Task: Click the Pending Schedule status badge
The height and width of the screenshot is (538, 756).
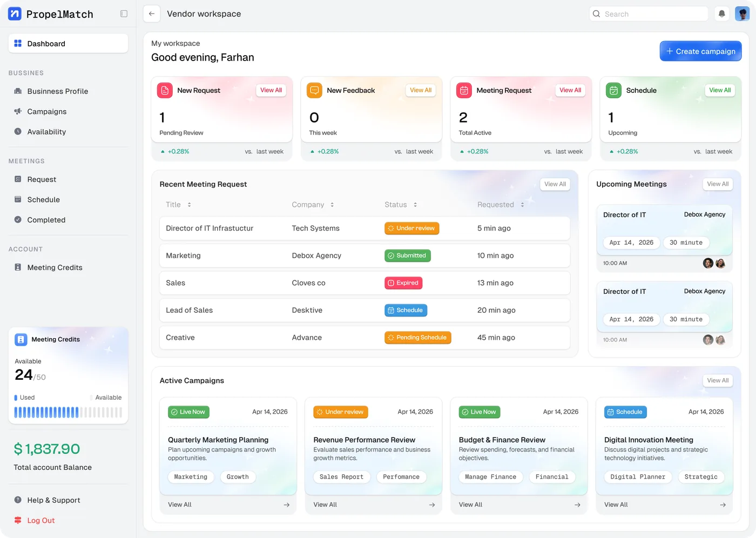Action: tap(418, 338)
